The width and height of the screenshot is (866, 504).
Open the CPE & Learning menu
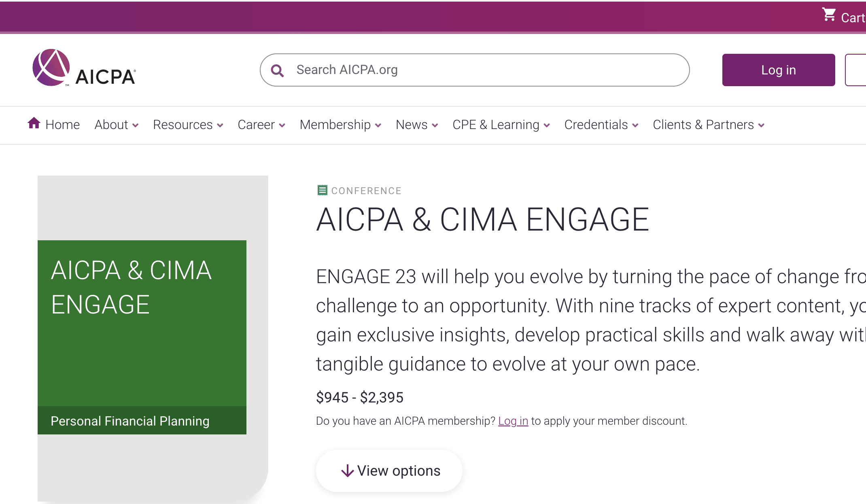(x=501, y=125)
